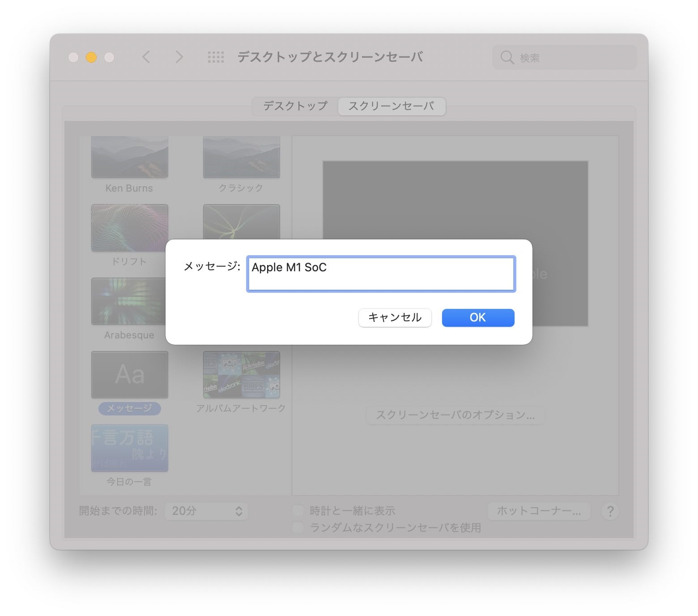
Task: Click the 検索 search field
Action: [x=564, y=57]
